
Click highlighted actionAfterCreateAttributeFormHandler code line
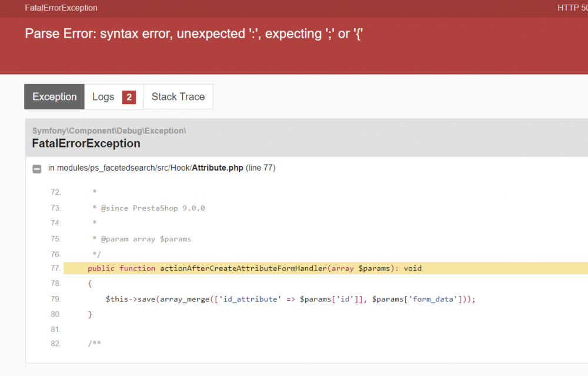tap(255, 268)
